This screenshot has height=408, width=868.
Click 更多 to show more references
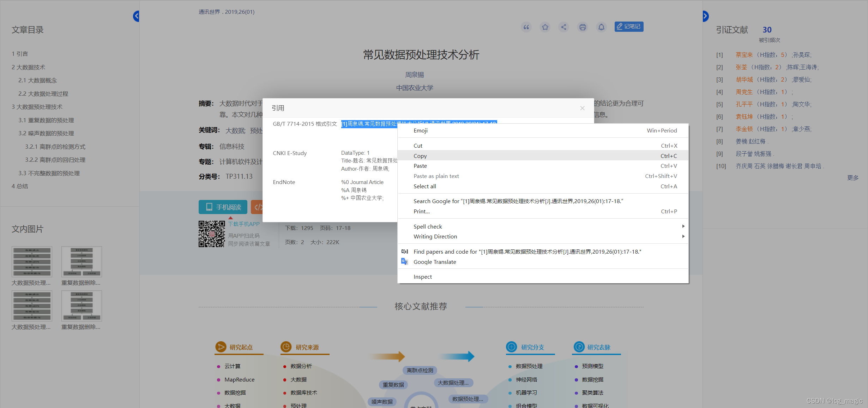[x=852, y=178]
